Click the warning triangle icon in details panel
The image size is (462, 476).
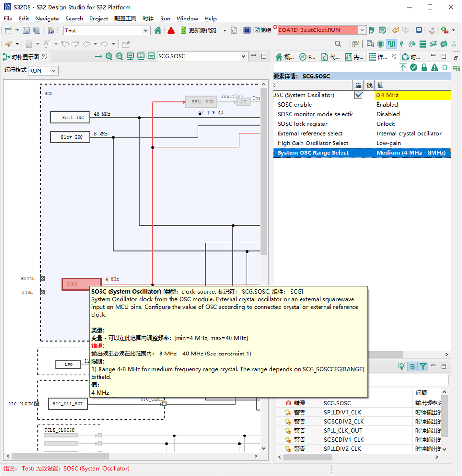[435, 67]
